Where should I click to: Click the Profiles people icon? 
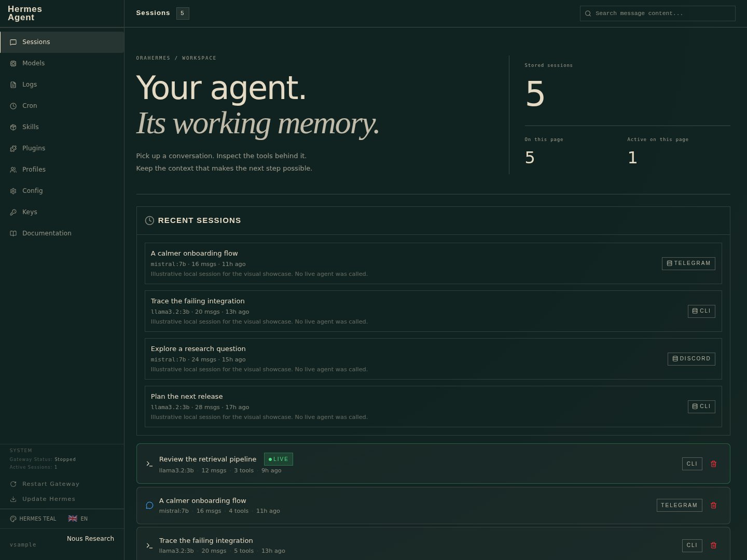click(13, 170)
